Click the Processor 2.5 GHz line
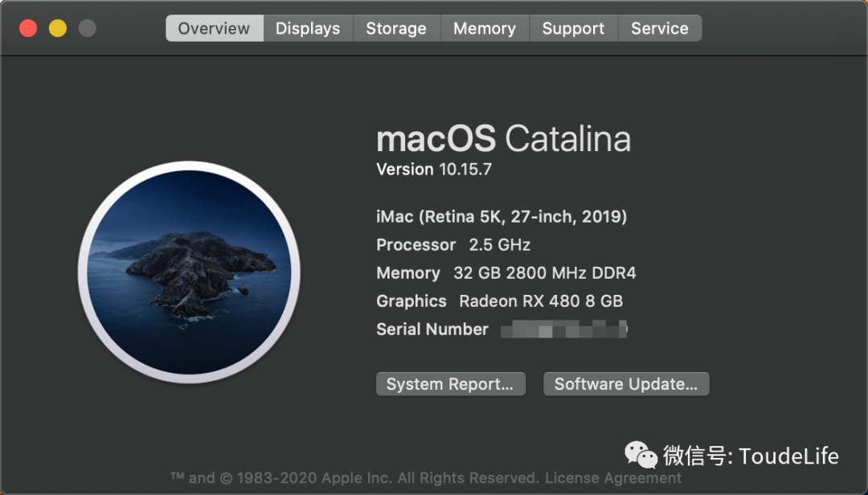 tap(453, 245)
